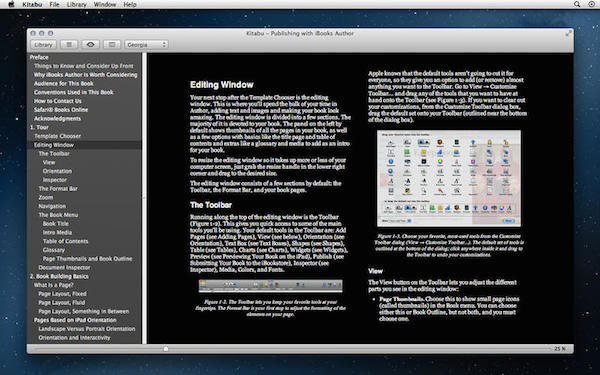Go to Acknowledgments section
Screen dimensions: 600x375
pos(57,119)
